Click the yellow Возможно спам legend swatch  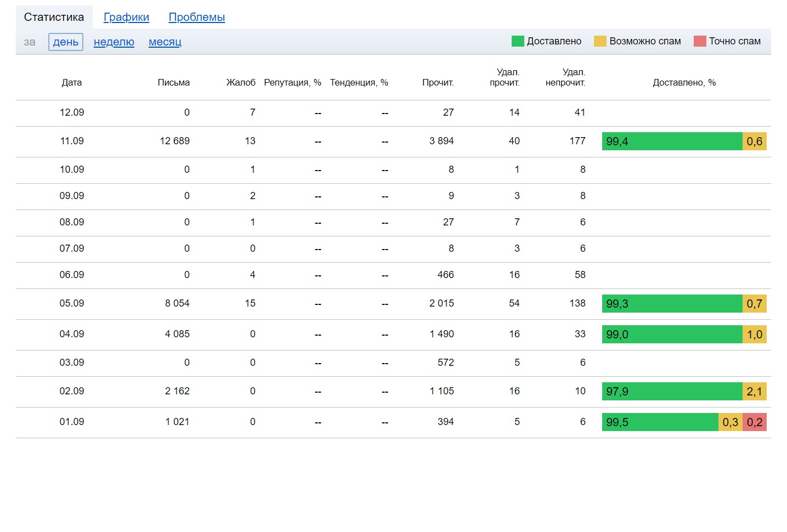[x=600, y=41]
